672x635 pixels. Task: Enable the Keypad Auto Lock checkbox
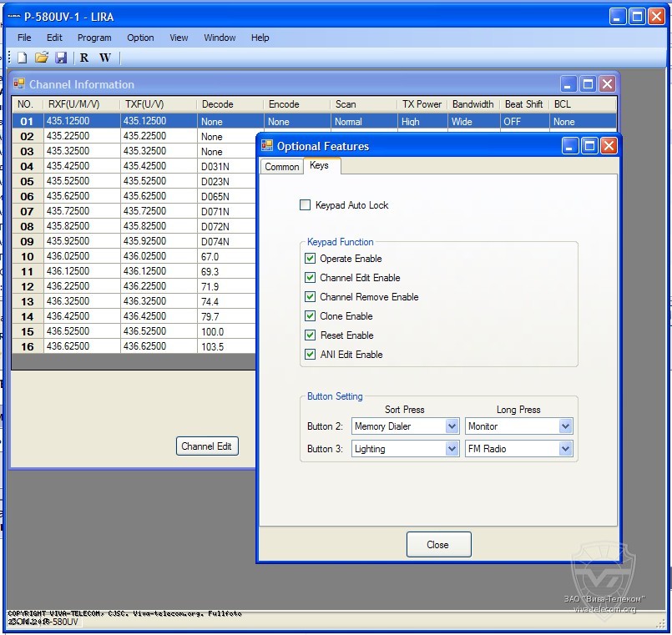[x=306, y=205]
